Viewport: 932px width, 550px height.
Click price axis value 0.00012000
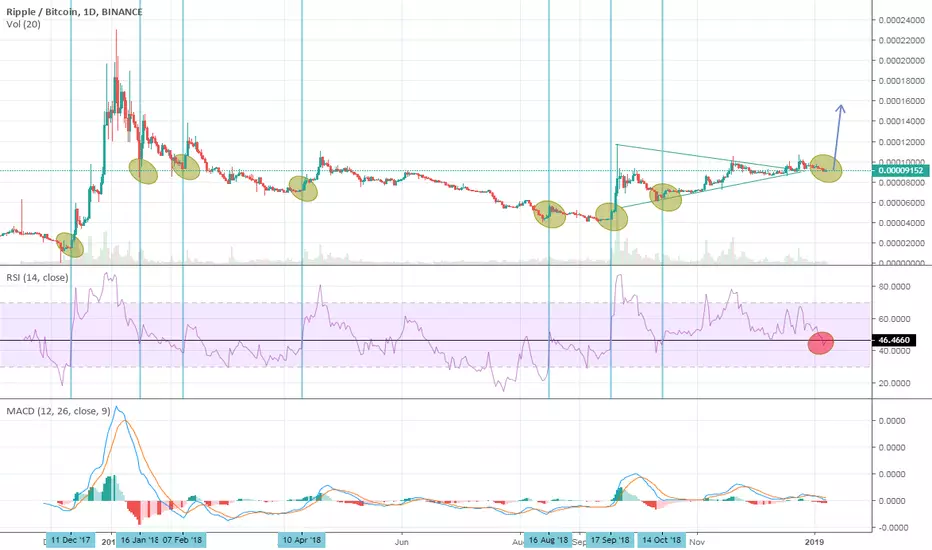[x=902, y=142]
